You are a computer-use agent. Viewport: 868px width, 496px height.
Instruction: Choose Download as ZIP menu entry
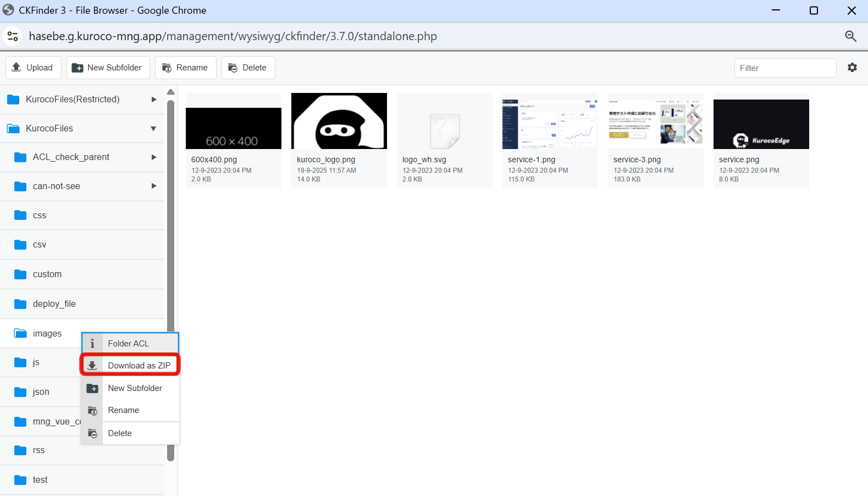[x=130, y=366]
